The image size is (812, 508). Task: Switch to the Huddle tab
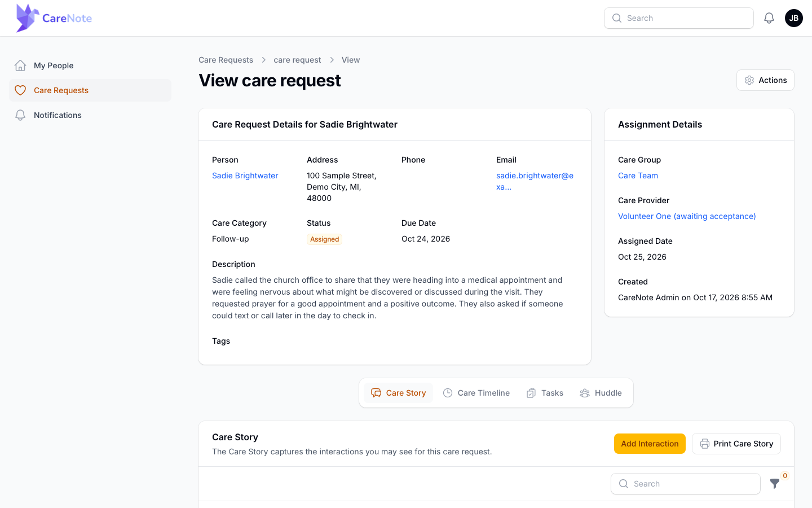pyautogui.click(x=601, y=393)
